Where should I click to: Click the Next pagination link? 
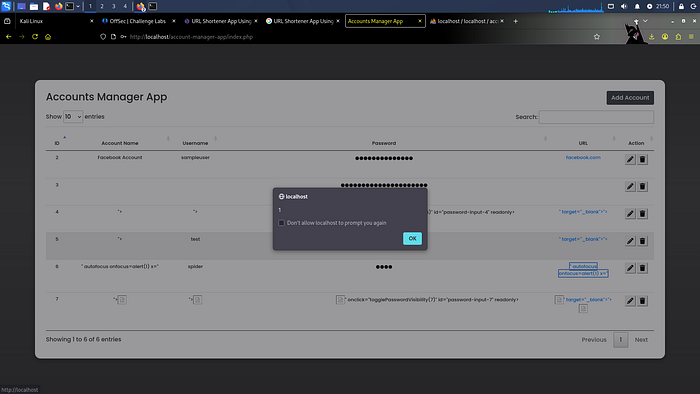pos(641,340)
